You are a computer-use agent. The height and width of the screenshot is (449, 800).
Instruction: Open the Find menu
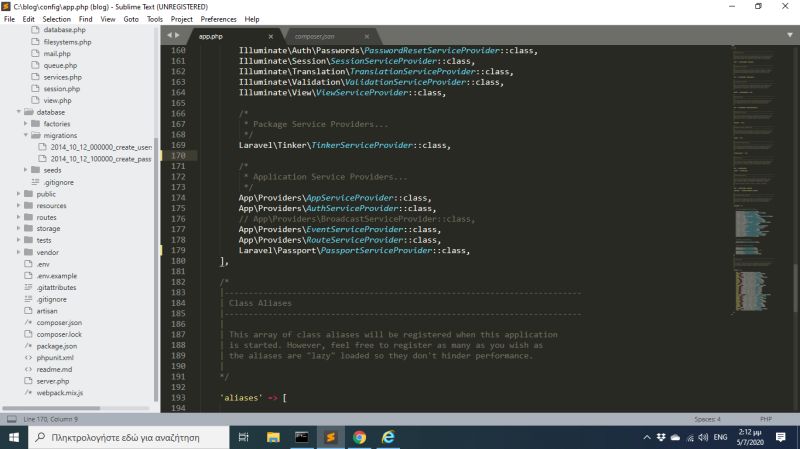(86, 19)
